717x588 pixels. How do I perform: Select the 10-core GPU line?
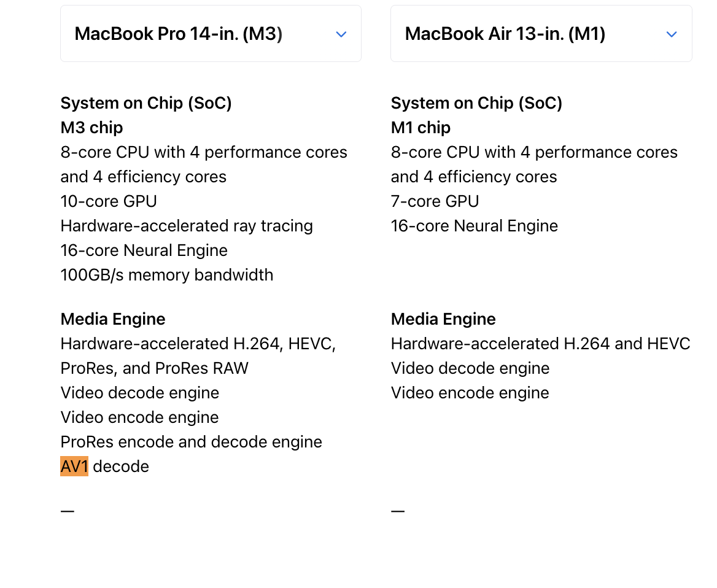(109, 201)
